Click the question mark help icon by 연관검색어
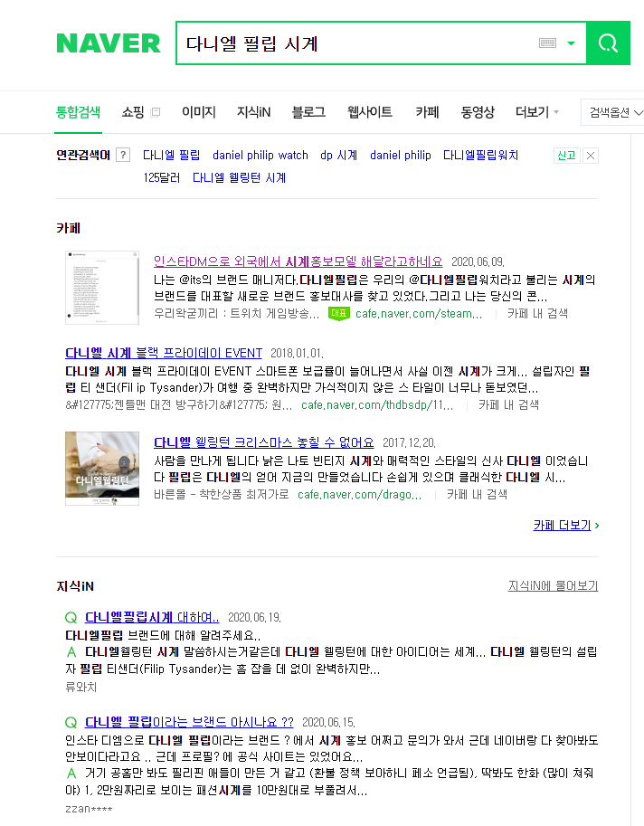The width and height of the screenshot is (644, 826). 123,155
